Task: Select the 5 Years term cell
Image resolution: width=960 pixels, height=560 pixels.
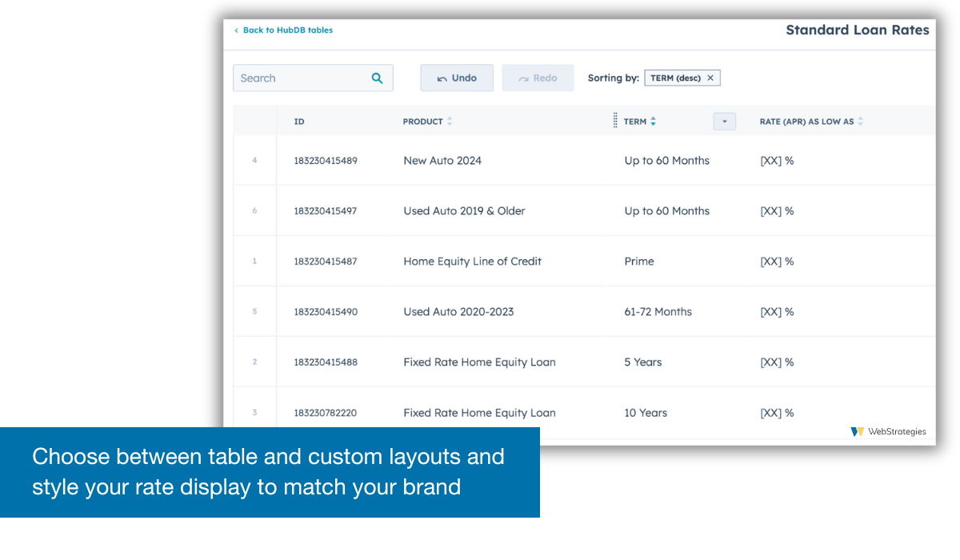Action: point(643,362)
